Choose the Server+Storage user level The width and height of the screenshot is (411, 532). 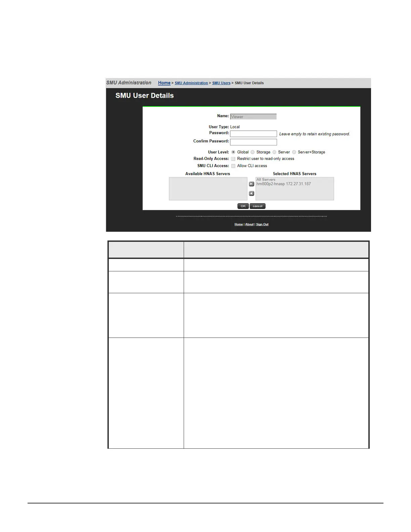click(294, 152)
